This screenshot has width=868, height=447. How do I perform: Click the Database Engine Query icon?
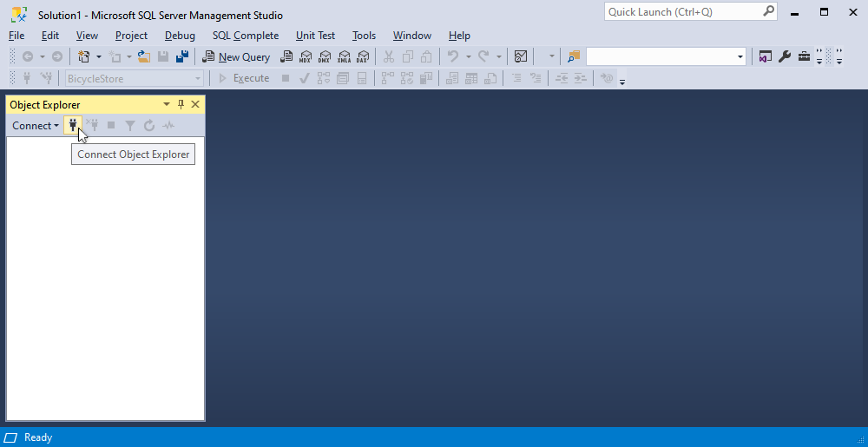pyautogui.click(x=286, y=56)
